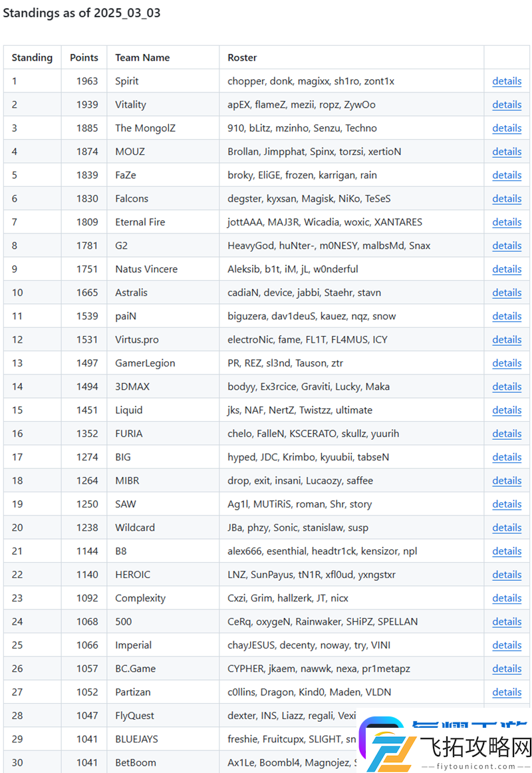Click roster 'jks, NAF, NertZ, Twistzz, ultimate'
This screenshot has height=773, width=532.
tap(300, 410)
